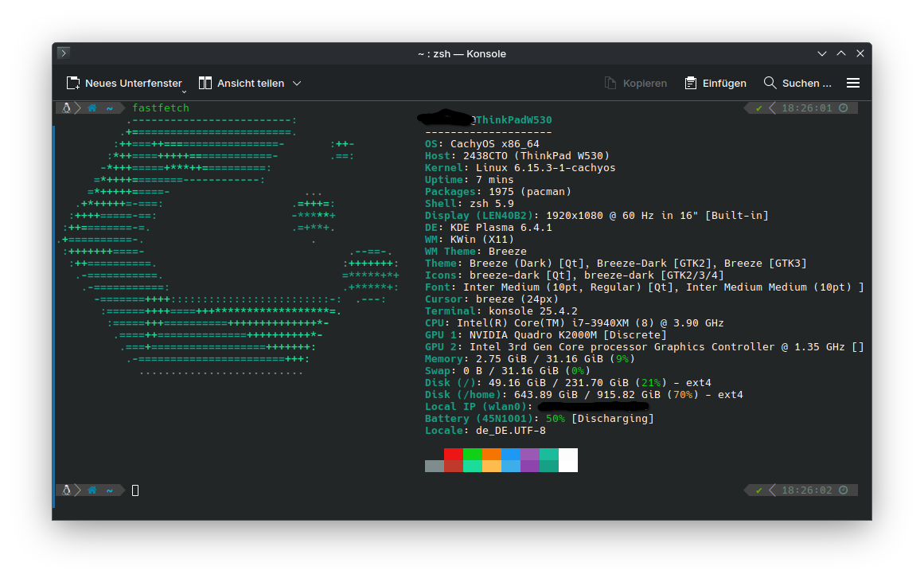
Task: Click the home icon in the top prompt
Action: [x=92, y=108]
